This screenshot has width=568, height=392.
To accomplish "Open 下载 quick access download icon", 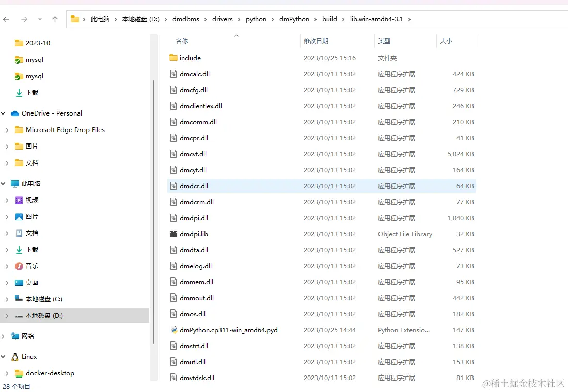I will [x=19, y=93].
